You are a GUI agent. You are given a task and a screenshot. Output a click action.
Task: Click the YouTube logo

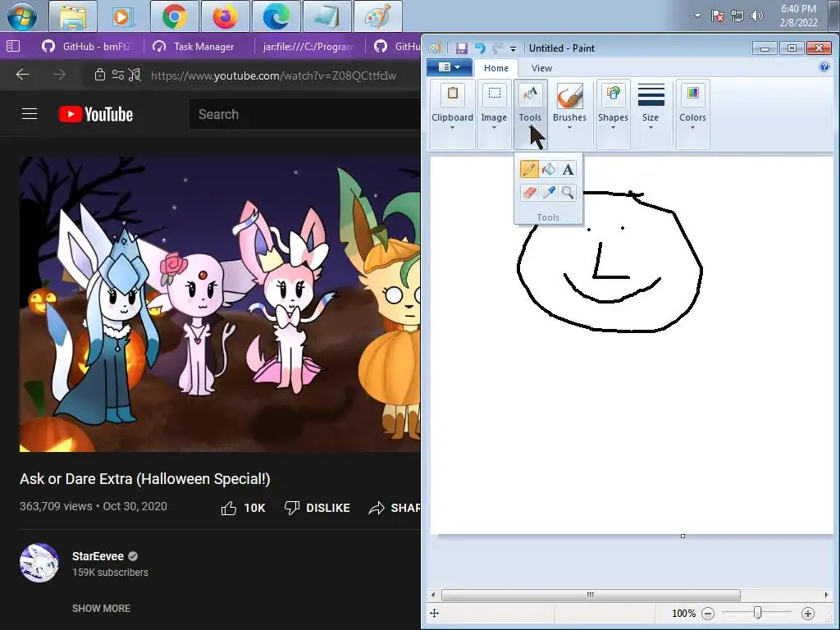96,114
